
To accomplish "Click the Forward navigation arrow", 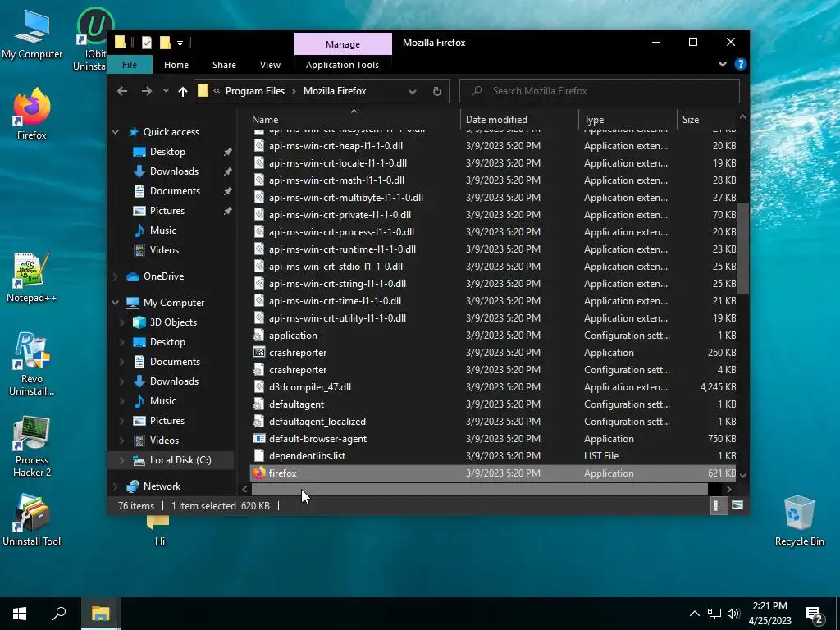I will coord(146,91).
